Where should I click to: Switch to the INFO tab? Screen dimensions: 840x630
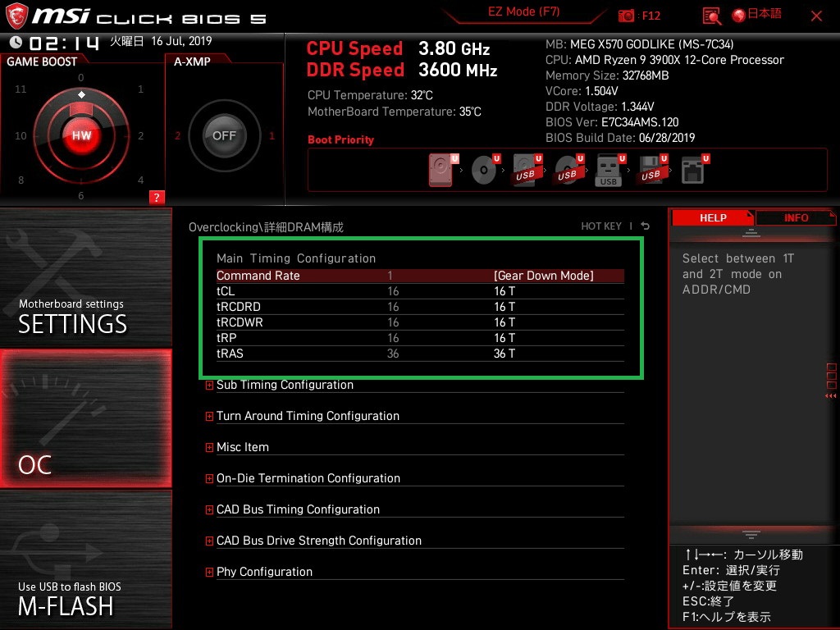(796, 217)
